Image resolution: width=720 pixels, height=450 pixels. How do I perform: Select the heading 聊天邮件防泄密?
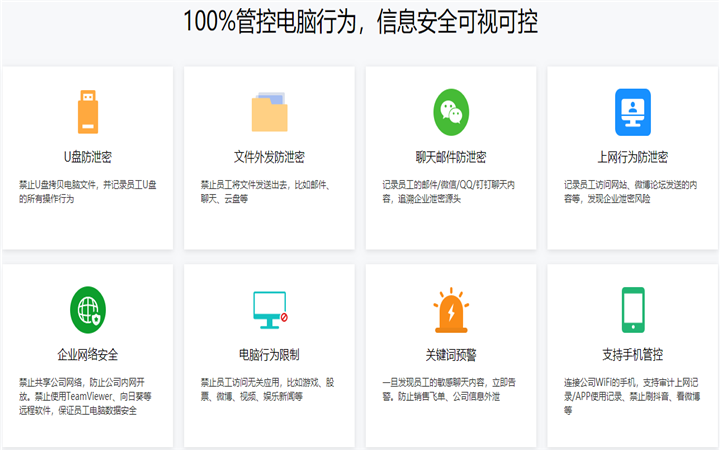[451, 157]
